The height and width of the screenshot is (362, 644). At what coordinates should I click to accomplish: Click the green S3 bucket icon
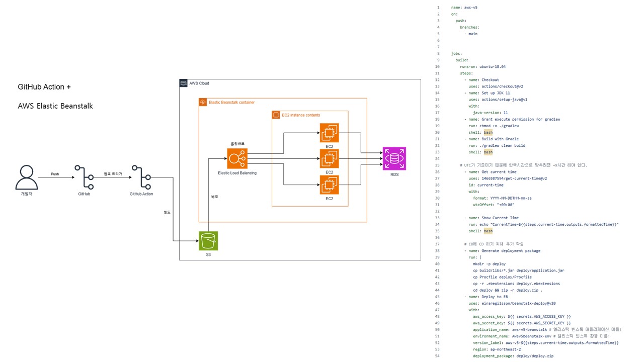(208, 241)
